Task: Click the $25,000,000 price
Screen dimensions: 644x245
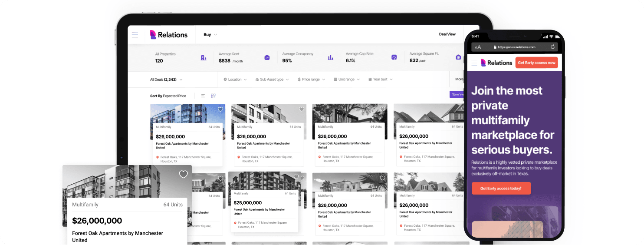Action: (248, 202)
